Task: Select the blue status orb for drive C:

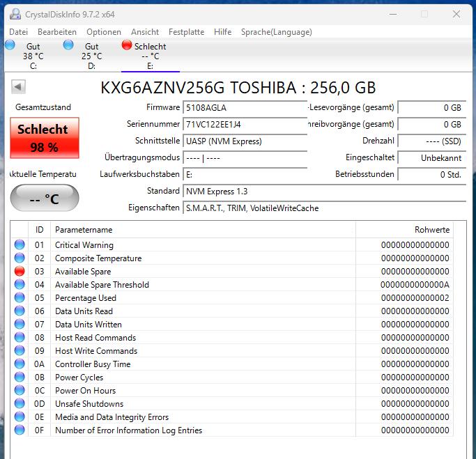Action: click(x=10, y=45)
